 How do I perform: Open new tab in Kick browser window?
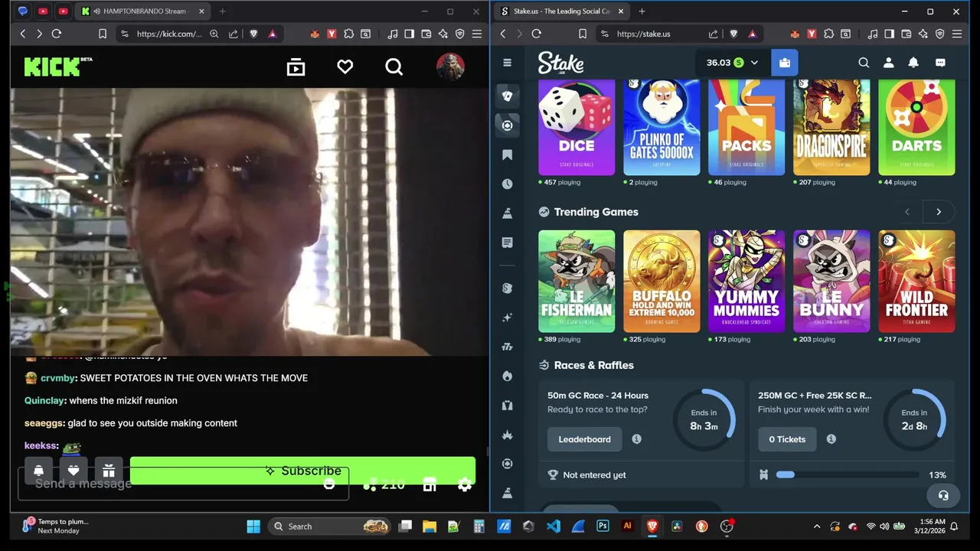pyautogui.click(x=222, y=11)
